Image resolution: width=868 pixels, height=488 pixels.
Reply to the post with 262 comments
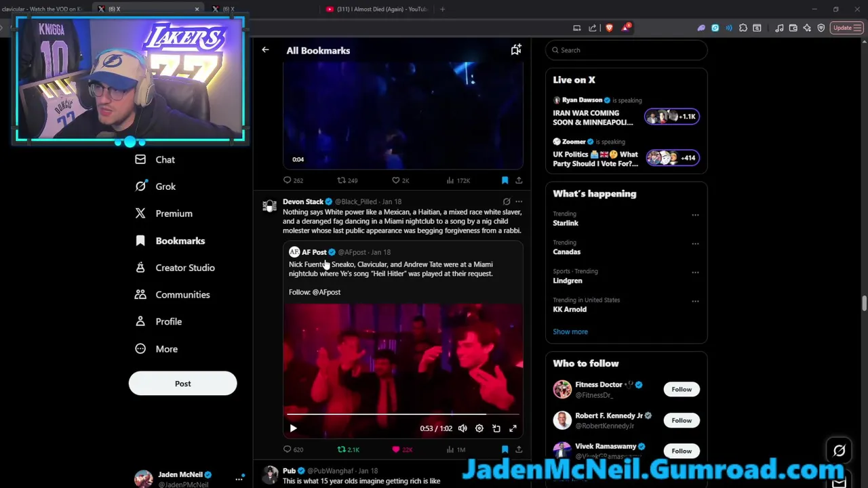[x=294, y=180]
